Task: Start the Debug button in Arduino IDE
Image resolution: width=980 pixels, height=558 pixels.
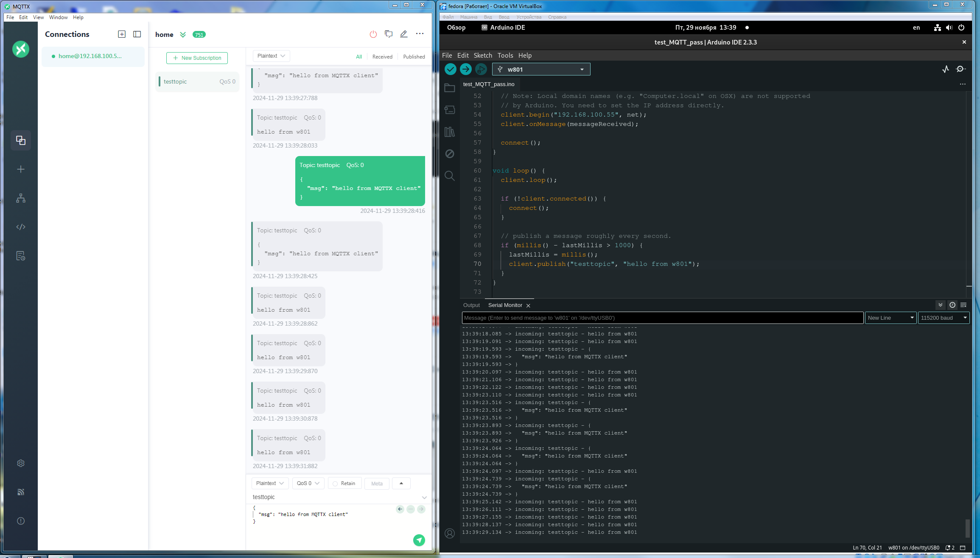Action: [x=481, y=69]
